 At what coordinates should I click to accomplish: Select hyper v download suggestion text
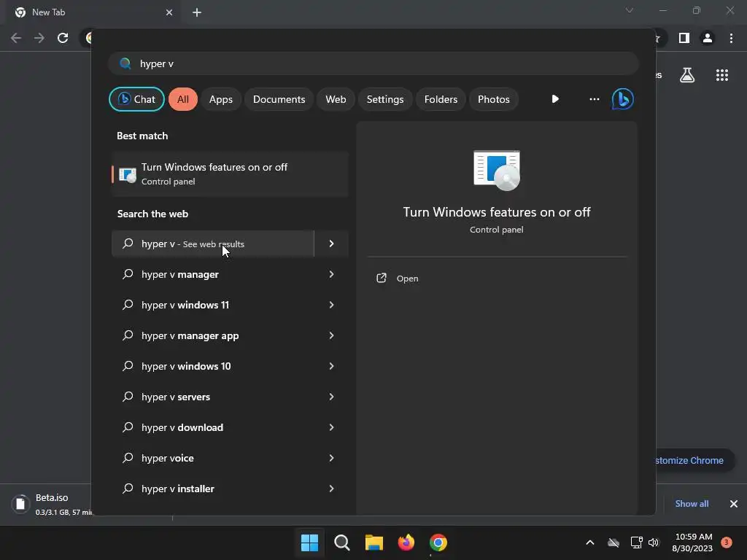(182, 427)
